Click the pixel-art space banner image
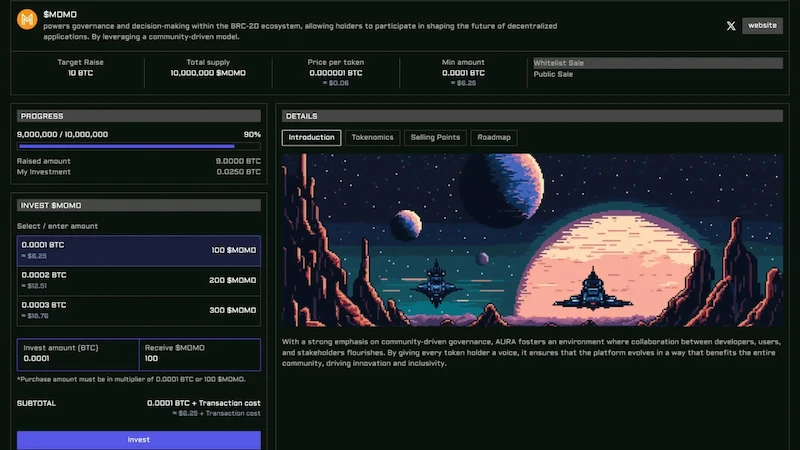Image resolution: width=800 pixels, height=450 pixels. [532, 240]
